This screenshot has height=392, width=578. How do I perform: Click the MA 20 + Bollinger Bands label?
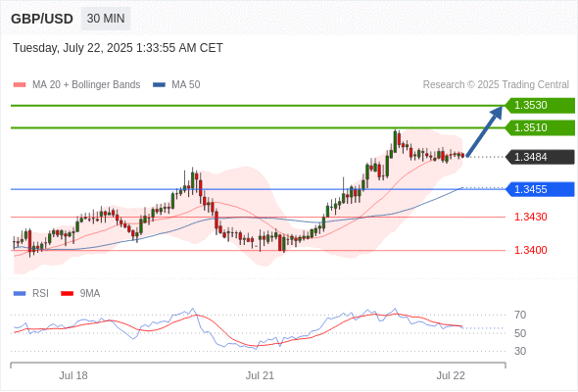[x=86, y=85]
